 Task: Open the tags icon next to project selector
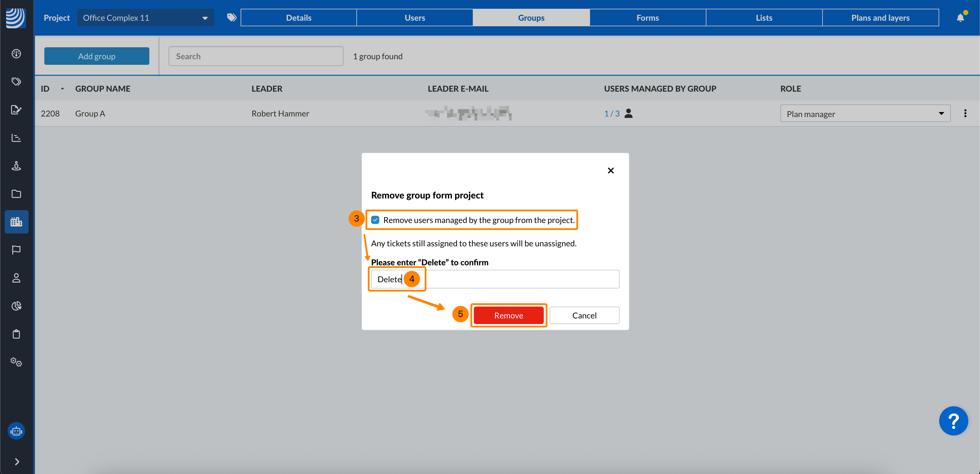(x=231, y=18)
